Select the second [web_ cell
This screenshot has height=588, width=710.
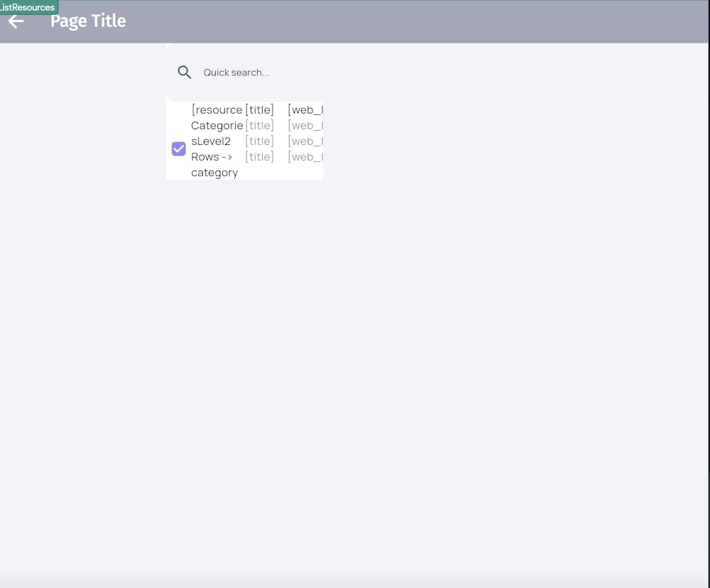tap(305, 126)
